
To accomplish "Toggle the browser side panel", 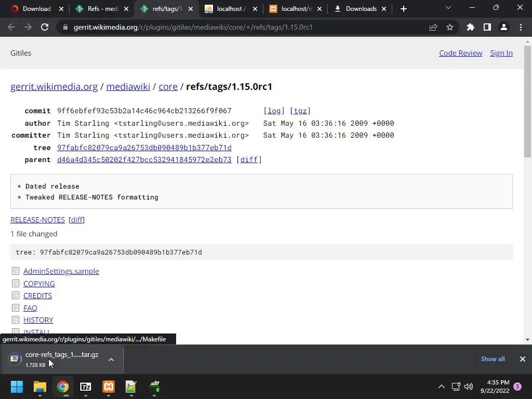I will (x=487, y=27).
